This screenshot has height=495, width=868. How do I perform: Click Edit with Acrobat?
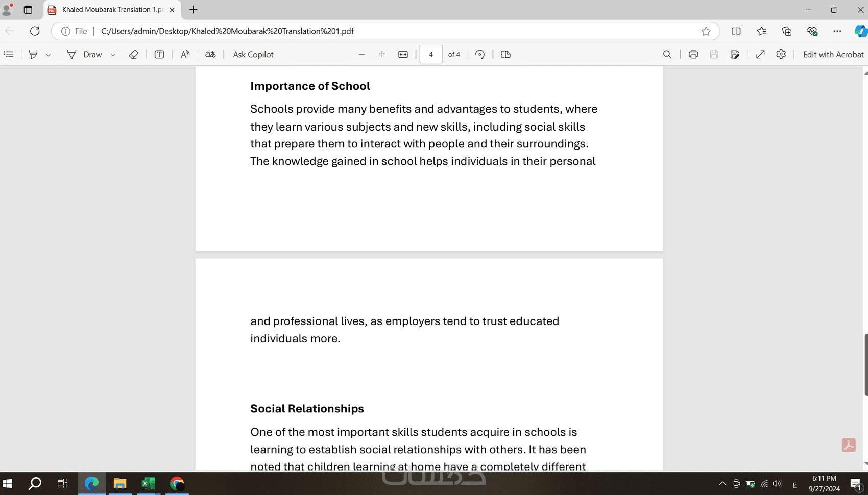(x=833, y=54)
